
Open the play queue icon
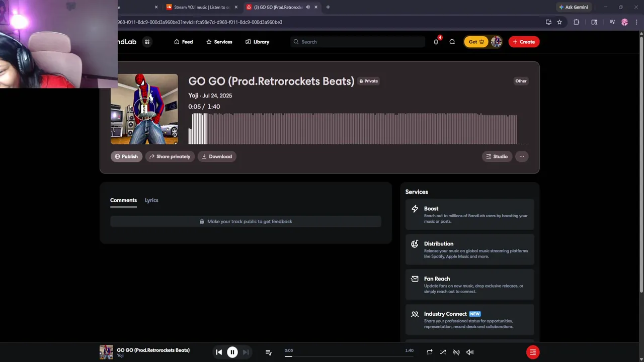(x=269, y=352)
